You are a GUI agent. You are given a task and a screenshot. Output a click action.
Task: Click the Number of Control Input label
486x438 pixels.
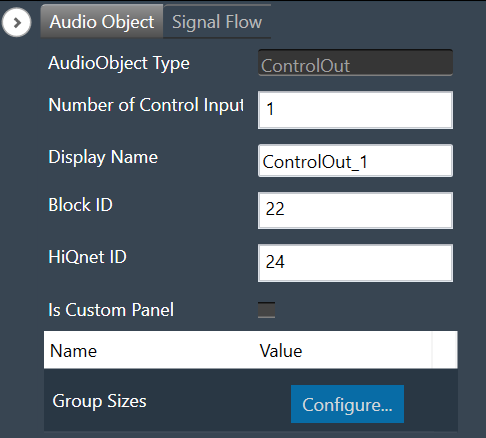pyautogui.click(x=146, y=105)
